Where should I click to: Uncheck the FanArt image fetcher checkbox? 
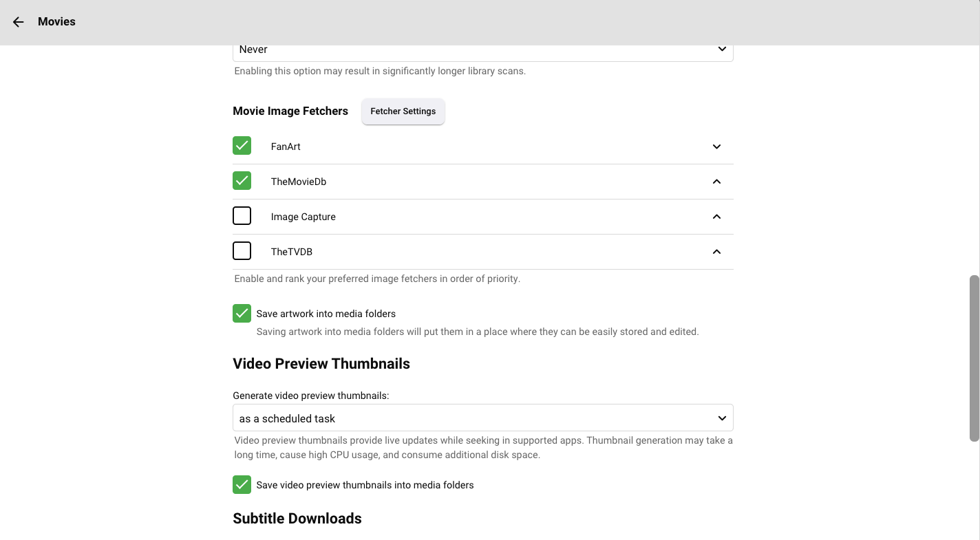coord(242,146)
